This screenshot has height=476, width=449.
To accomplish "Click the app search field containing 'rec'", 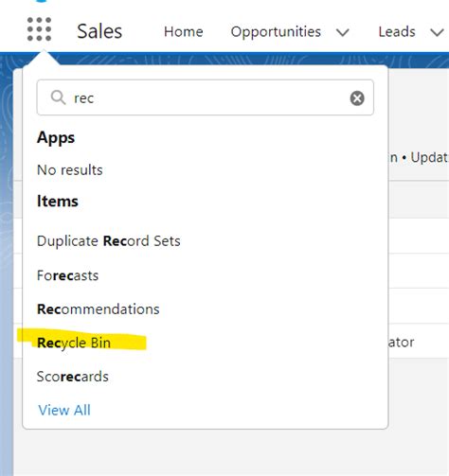I will (206, 97).
